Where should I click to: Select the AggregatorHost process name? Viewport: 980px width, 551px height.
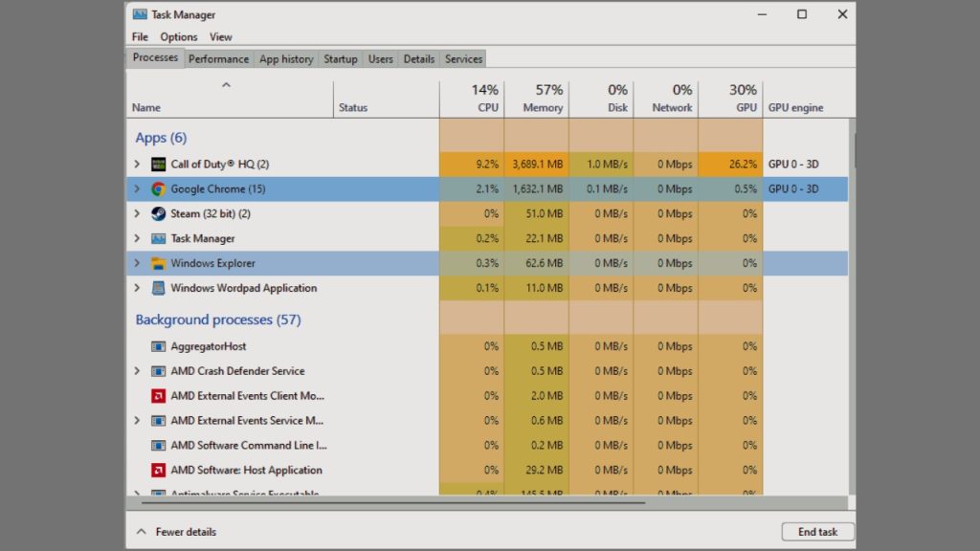(208, 346)
